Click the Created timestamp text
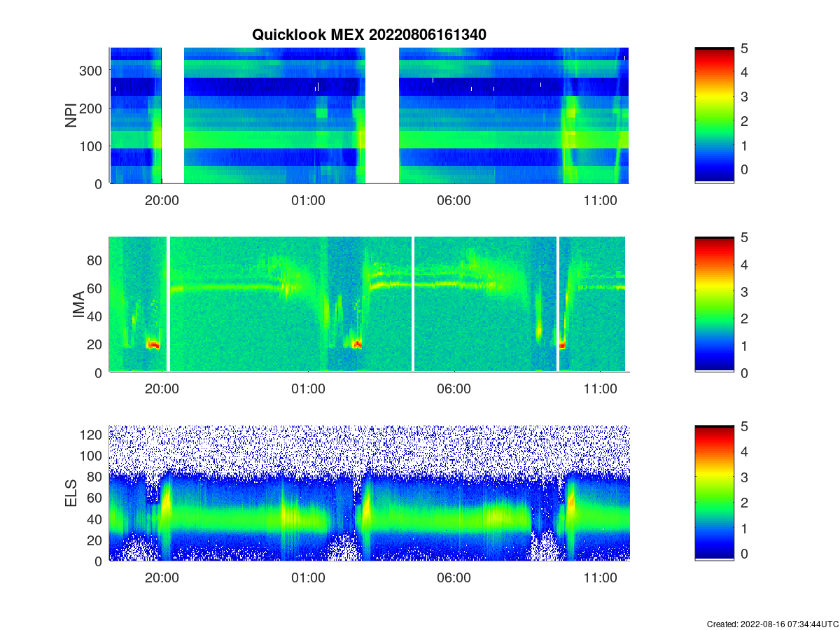This screenshot has height=630, width=840. 772,624
